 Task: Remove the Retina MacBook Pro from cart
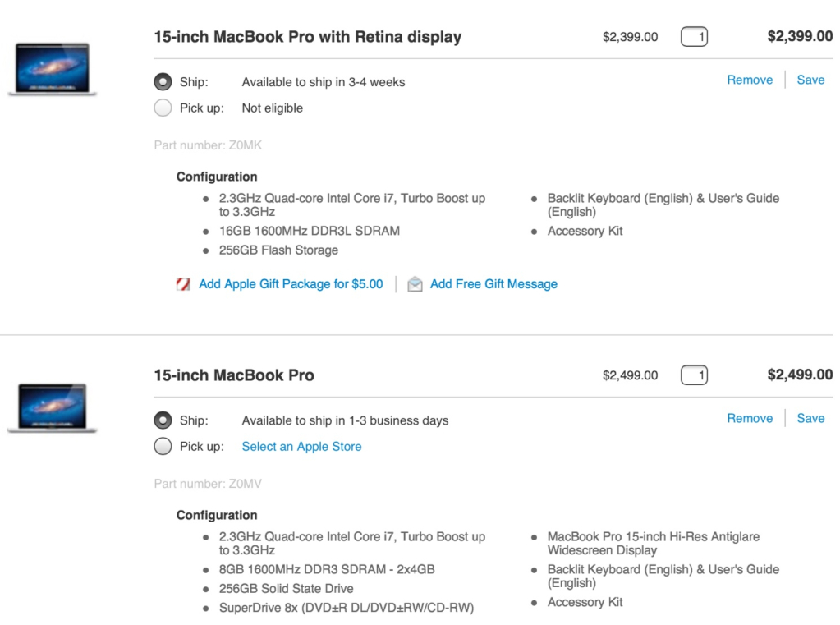coord(750,80)
